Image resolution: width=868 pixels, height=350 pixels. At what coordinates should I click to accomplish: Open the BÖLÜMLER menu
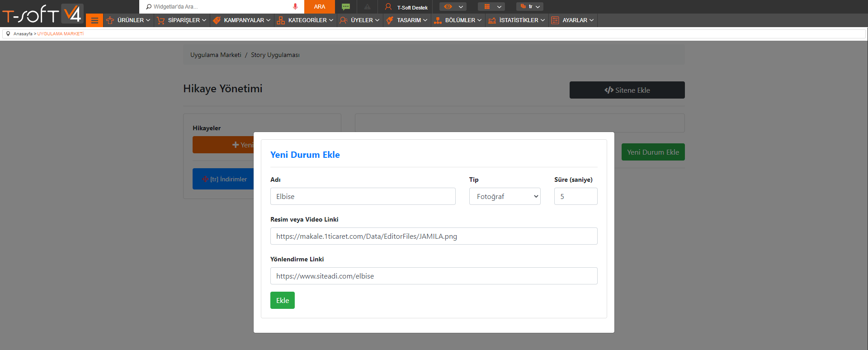click(x=458, y=20)
